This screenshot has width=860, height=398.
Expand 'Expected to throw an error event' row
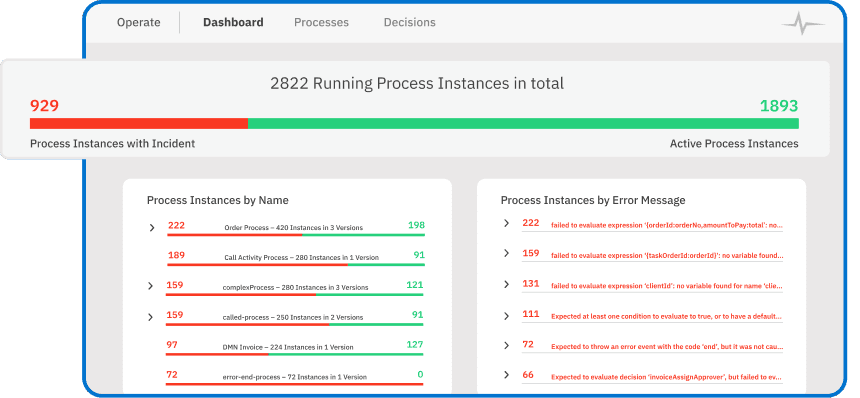[x=507, y=345]
